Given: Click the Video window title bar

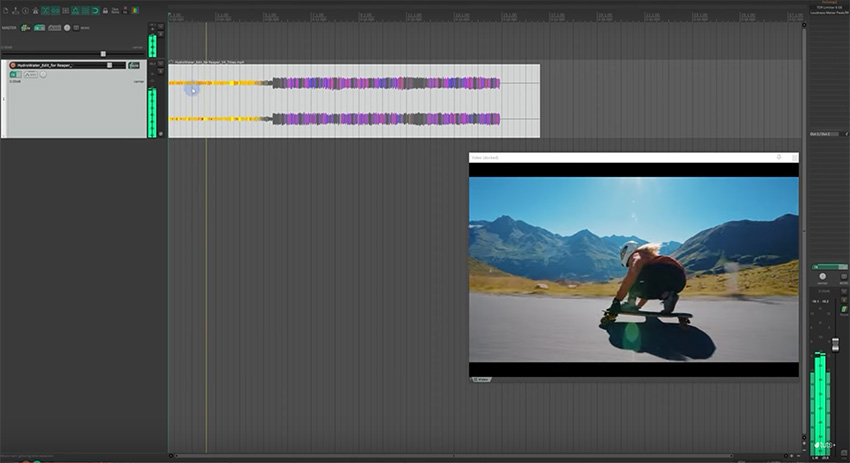Looking at the screenshot, I should point(634,157).
